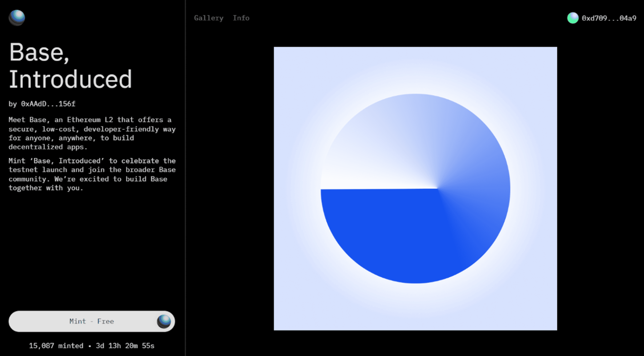Viewport: 644px width, 356px height.
Task: Click the 'Mint 'Base, Introduced' to celebrate' paragraph
Action: click(x=92, y=174)
